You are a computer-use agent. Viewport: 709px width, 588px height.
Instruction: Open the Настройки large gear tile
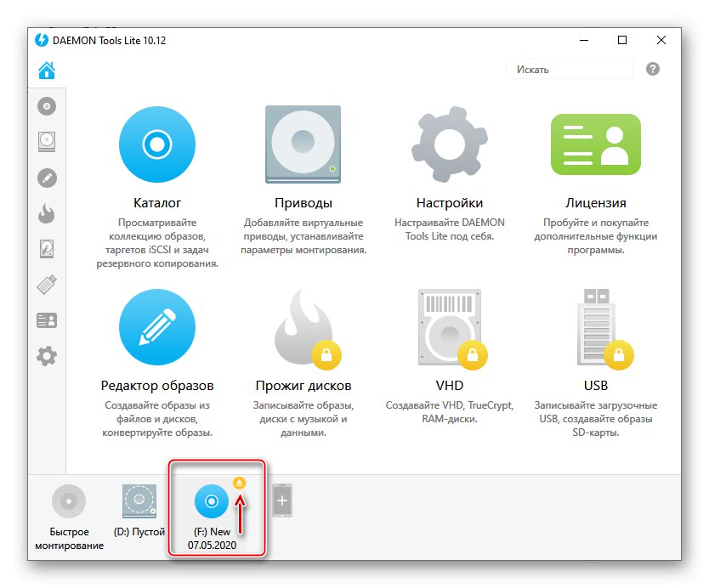[x=449, y=144]
